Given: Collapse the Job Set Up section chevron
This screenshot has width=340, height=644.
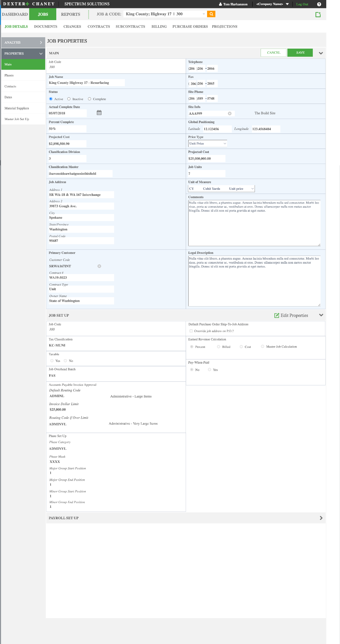Looking at the screenshot, I should coord(321,315).
